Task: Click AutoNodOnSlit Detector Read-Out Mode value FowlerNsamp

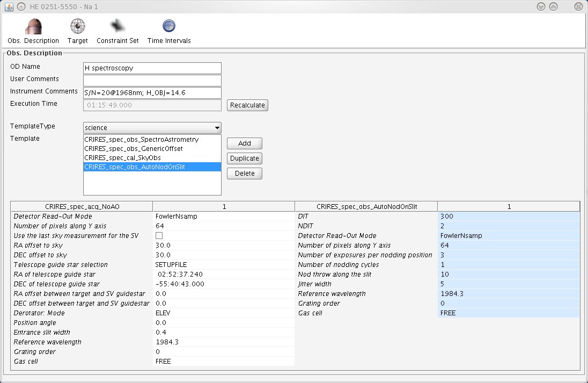Action: 509,235
